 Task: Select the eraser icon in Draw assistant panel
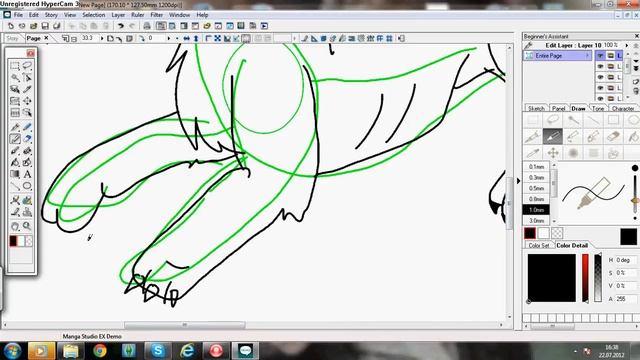pyautogui.click(x=613, y=136)
